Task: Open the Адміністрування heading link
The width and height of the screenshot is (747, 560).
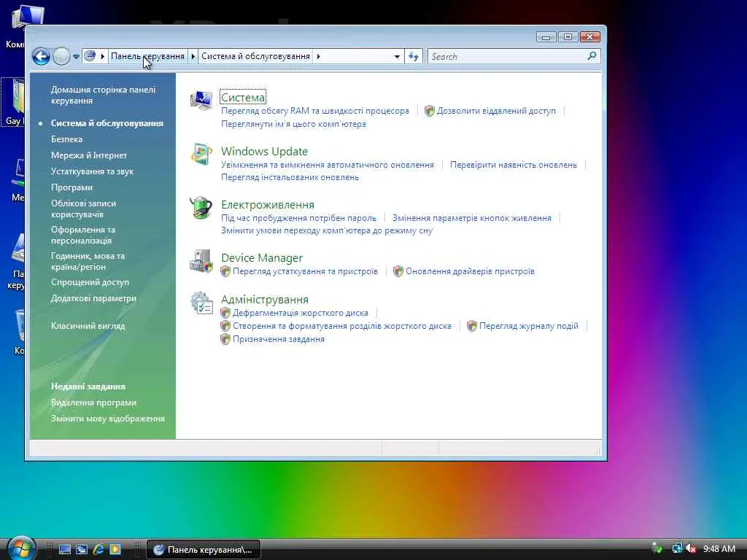Action: click(265, 300)
